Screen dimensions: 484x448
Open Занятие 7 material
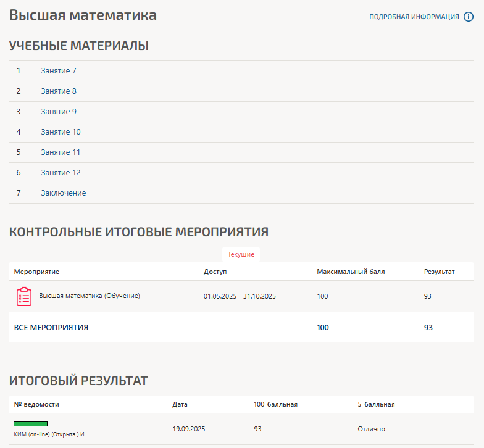(x=59, y=71)
